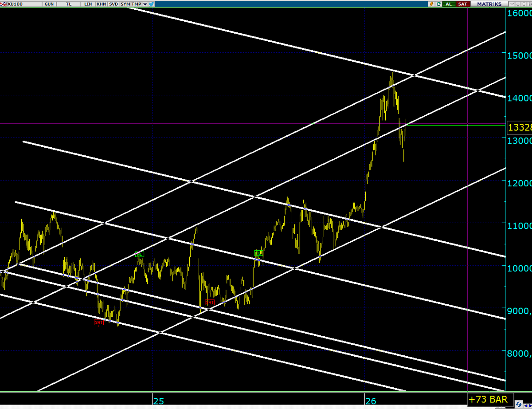This screenshot has height=409, width=532.
Task: Click the orange lightning bolt icon
Action: pos(431,4)
